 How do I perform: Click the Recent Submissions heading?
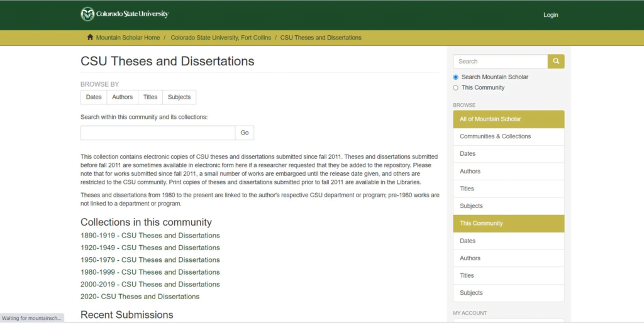tap(126, 315)
